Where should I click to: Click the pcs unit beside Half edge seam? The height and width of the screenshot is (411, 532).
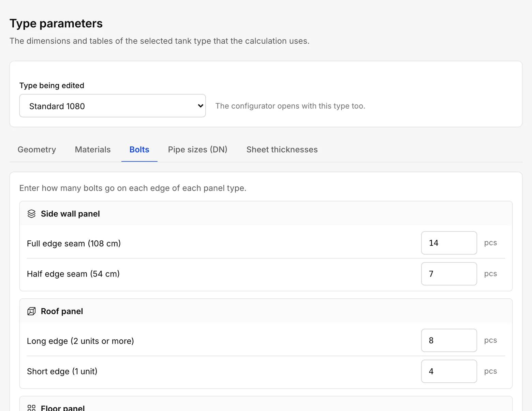pos(490,274)
